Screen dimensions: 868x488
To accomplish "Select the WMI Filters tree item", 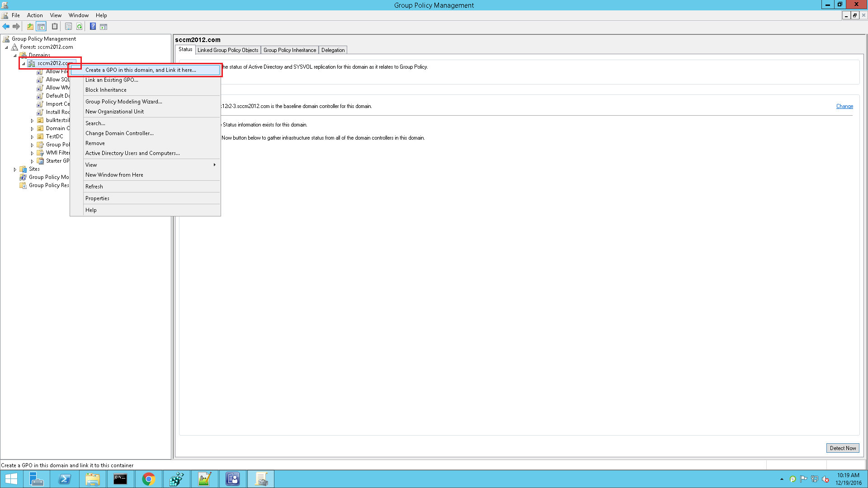I will tap(57, 152).
